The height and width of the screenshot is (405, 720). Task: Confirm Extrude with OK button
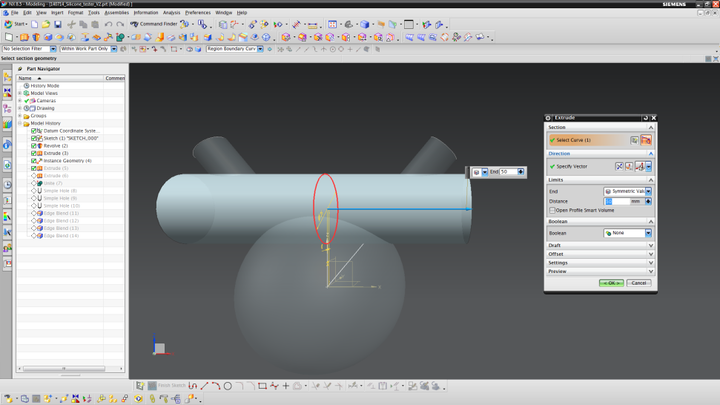coord(611,283)
